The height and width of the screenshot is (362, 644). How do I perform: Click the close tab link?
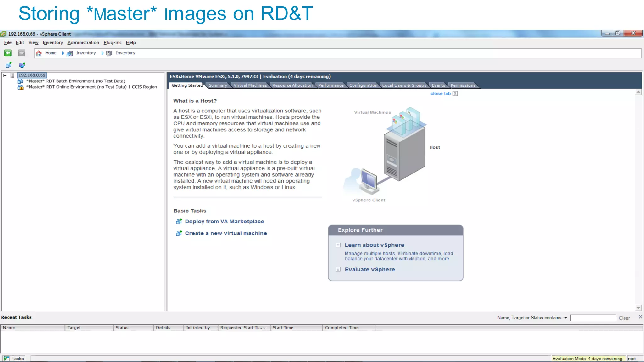coord(441,94)
